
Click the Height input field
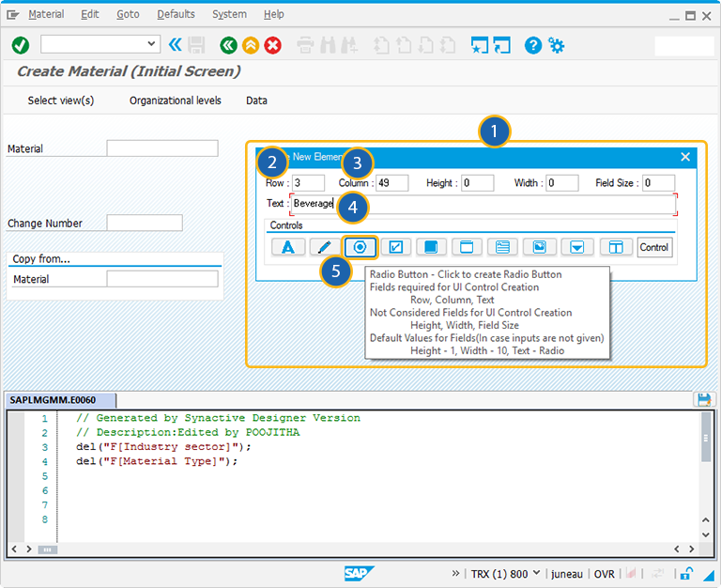pos(477,182)
